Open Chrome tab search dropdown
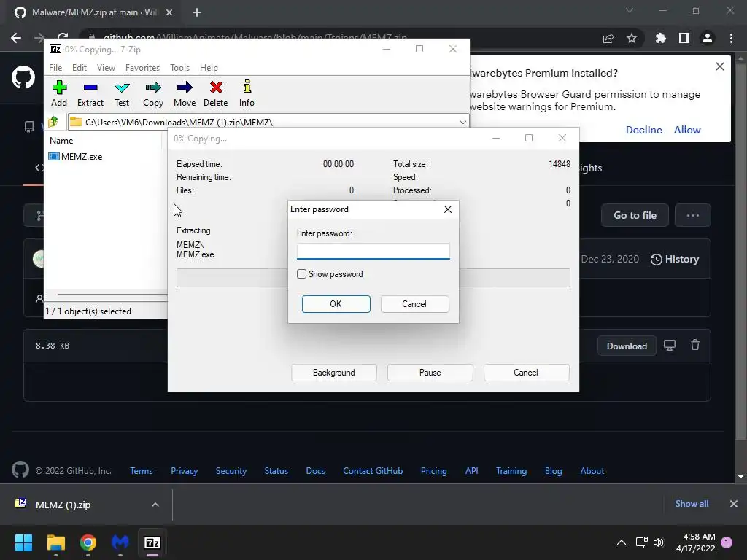Viewport: 747px width, 560px height. [630, 10]
